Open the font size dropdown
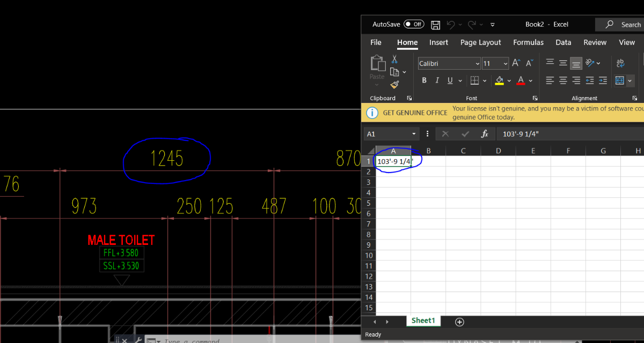This screenshot has width=644, height=343. click(506, 64)
